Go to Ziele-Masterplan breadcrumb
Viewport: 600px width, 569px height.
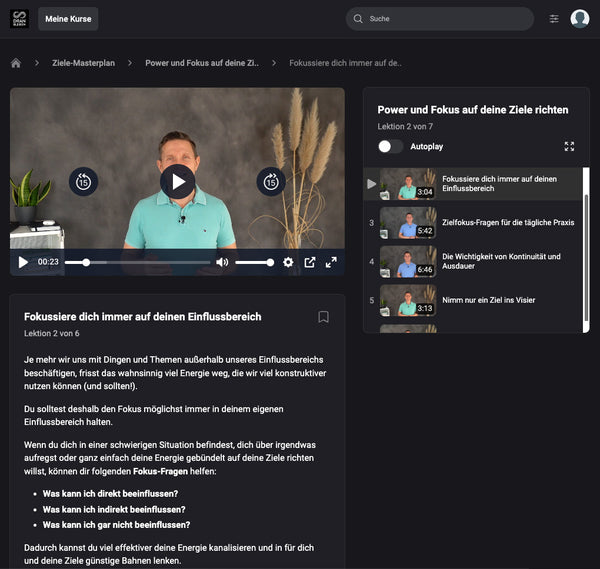(83, 63)
